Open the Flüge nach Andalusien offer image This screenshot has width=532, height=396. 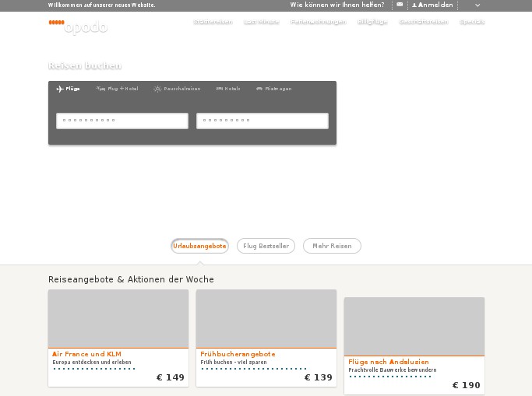coord(414,326)
